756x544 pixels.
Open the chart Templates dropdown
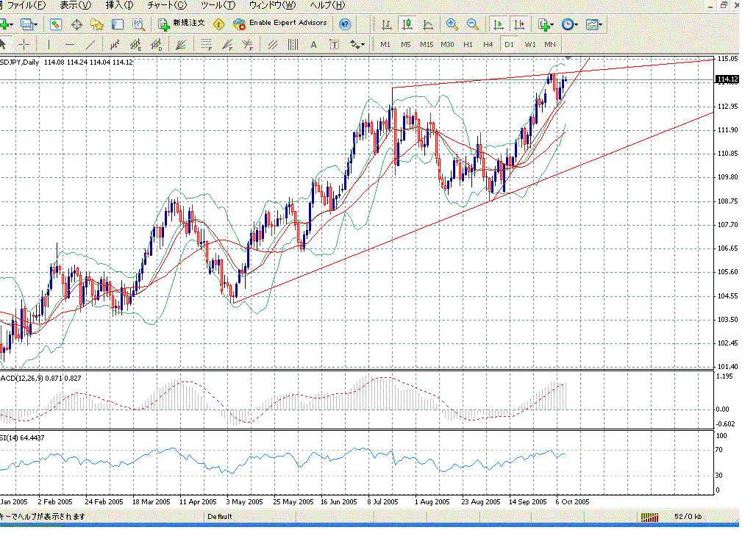(x=595, y=24)
